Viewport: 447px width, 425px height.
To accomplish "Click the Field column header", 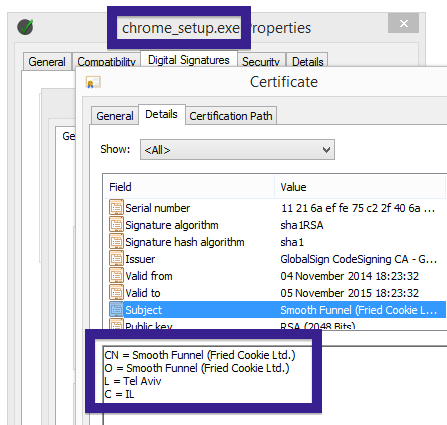I will [189, 187].
